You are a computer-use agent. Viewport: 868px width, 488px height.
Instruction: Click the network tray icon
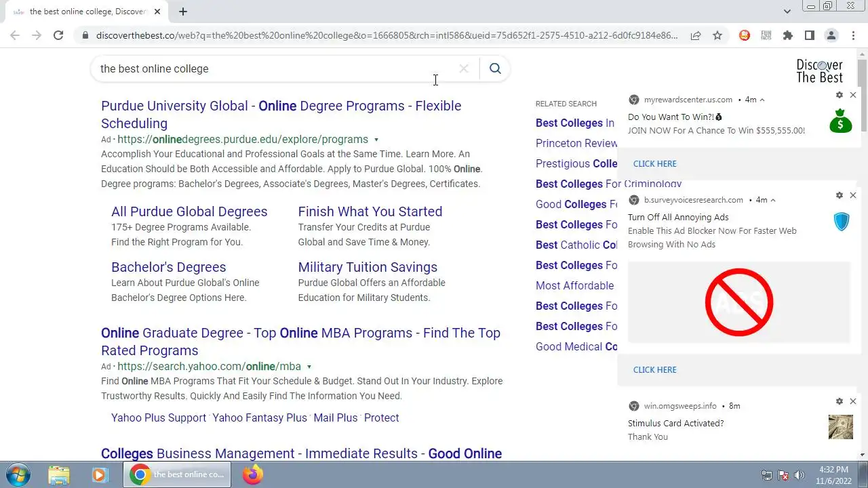point(767,475)
